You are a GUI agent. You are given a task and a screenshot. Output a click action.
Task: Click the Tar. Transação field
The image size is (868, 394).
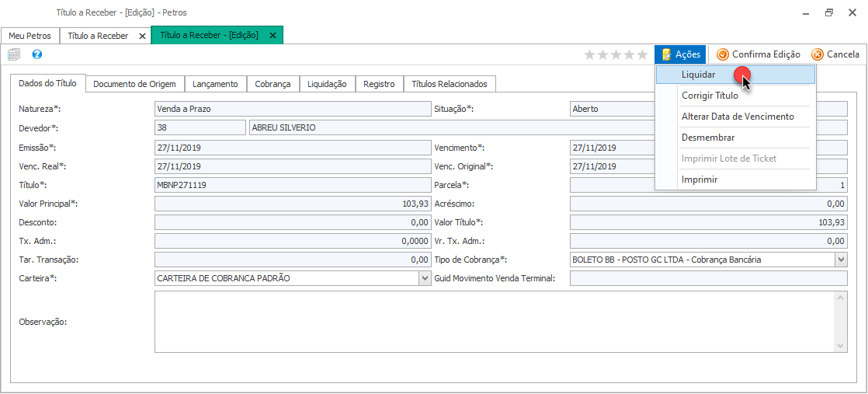coord(293,260)
